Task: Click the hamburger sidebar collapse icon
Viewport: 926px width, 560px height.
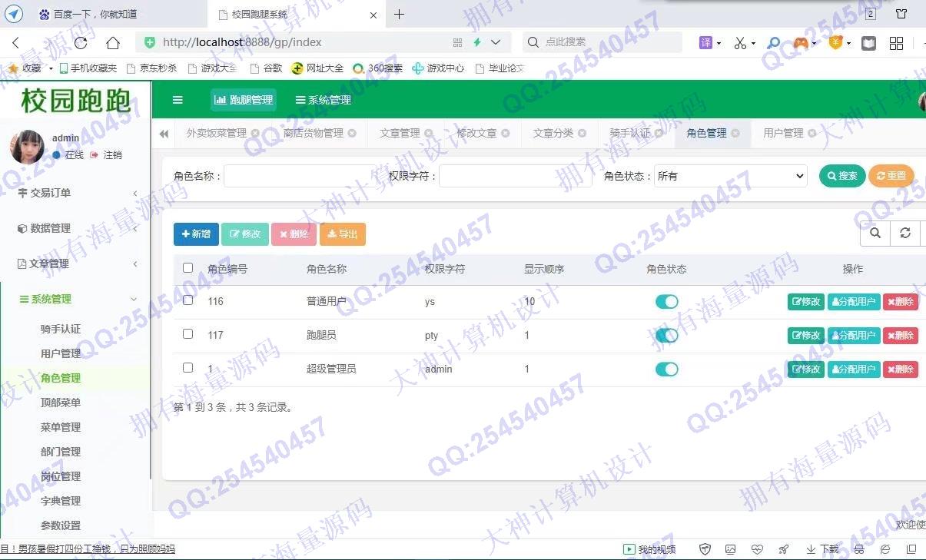Action: (x=178, y=100)
